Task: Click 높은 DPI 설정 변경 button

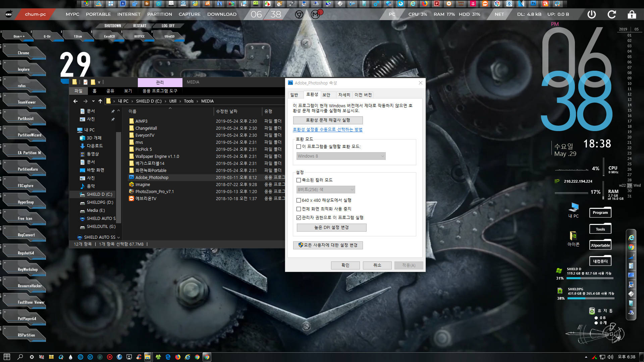Action: click(331, 228)
